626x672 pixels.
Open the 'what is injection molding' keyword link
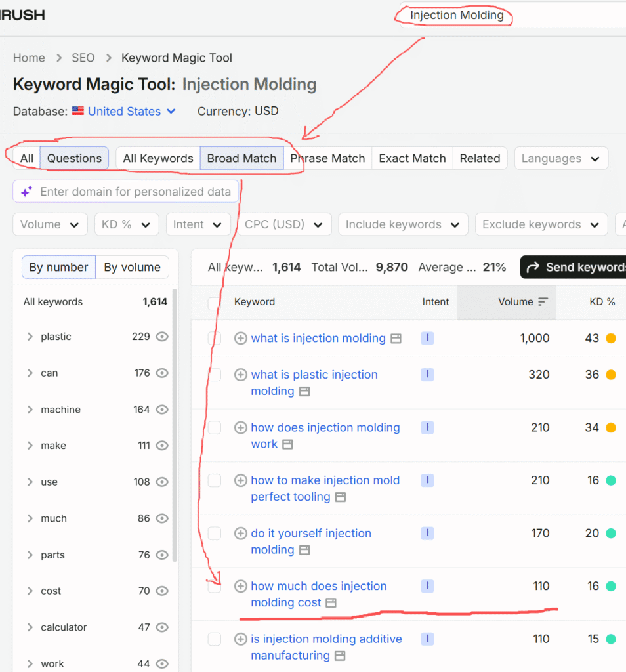pyautogui.click(x=318, y=338)
